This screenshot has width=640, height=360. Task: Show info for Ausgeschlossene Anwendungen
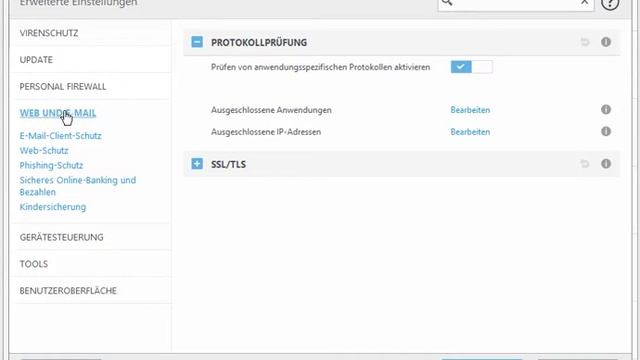click(x=606, y=109)
